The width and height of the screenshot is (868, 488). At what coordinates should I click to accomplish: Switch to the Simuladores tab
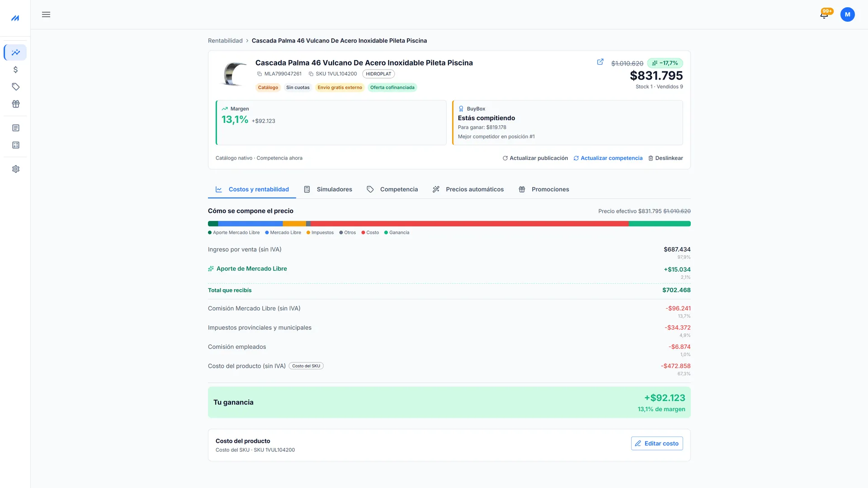tap(328, 189)
